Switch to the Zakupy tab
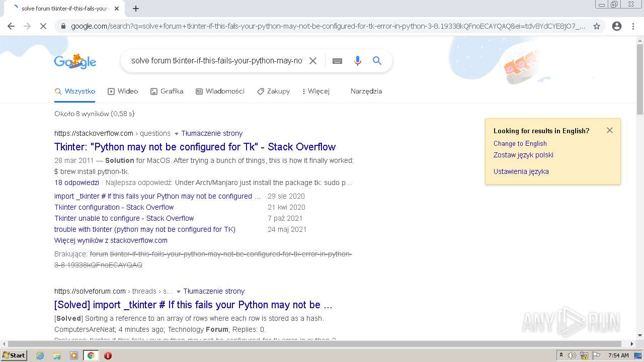Image resolution: width=644 pixels, height=362 pixels. (x=273, y=91)
